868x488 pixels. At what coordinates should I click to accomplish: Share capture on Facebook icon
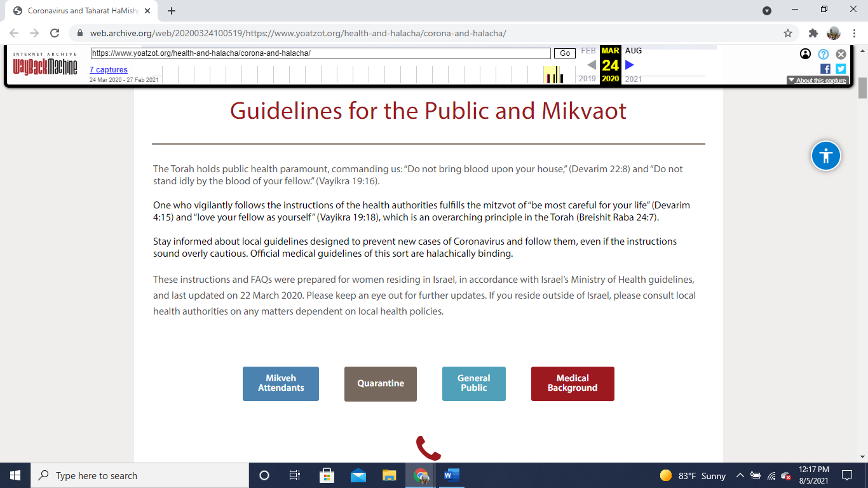[825, 69]
